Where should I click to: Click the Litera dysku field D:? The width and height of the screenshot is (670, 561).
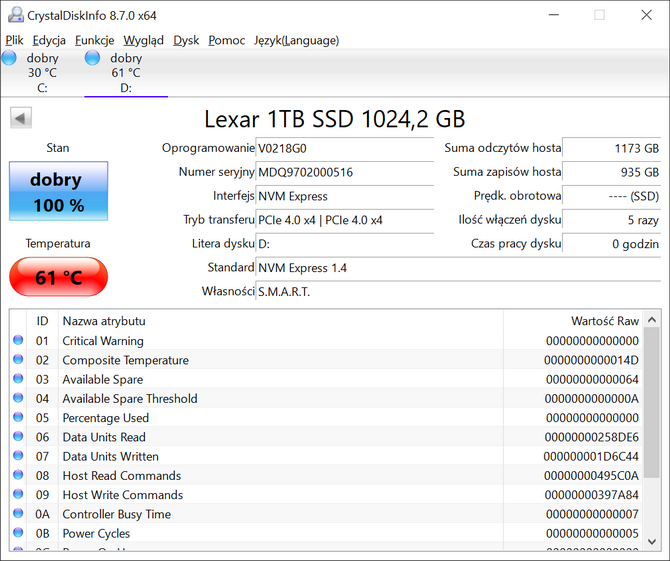(344, 244)
